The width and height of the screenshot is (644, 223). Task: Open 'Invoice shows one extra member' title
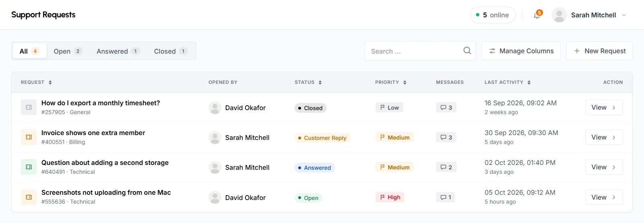tap(93, 133)
